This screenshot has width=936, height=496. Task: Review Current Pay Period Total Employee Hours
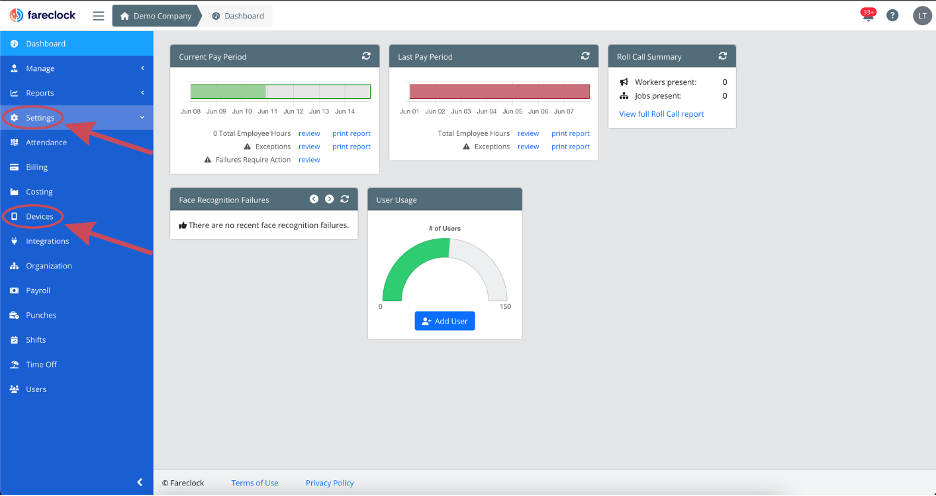coord(309,134)
